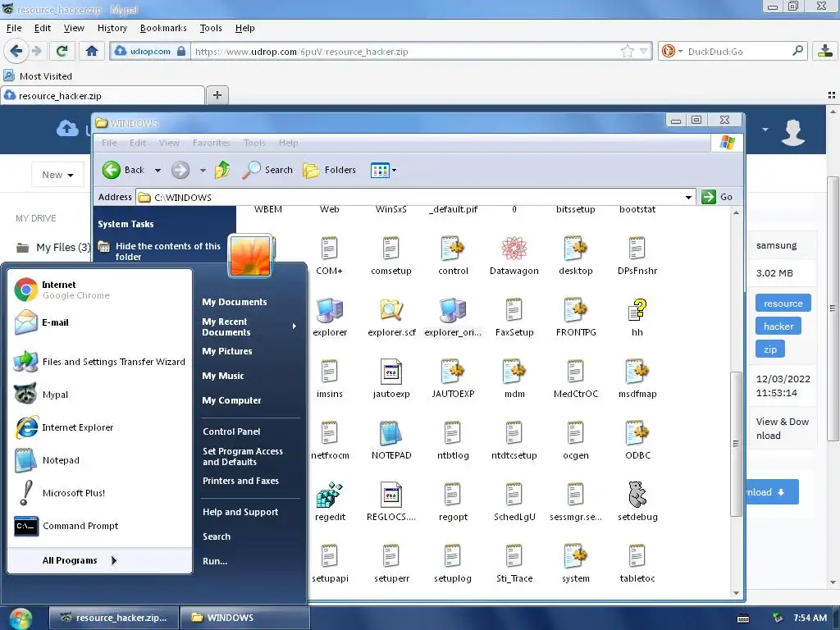Image resolution: width=840 pixels, height=630 pixels.
Task: Open My Computer from Start menu
Action: (231, 400)
